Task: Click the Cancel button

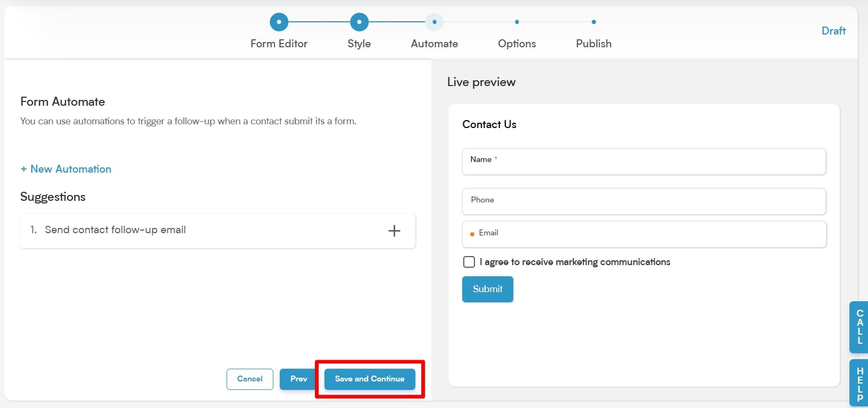Action: click(x=250, y=379)
